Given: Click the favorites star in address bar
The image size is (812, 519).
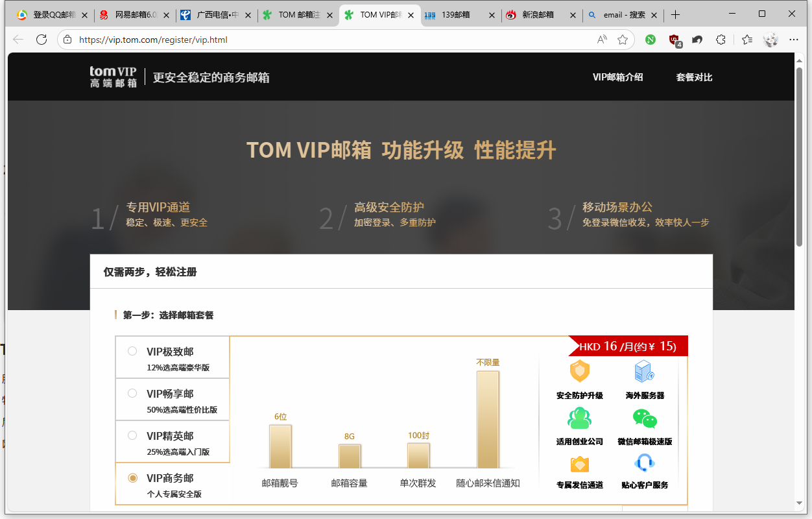Looking at the screenshot, I should pos(623,40).
